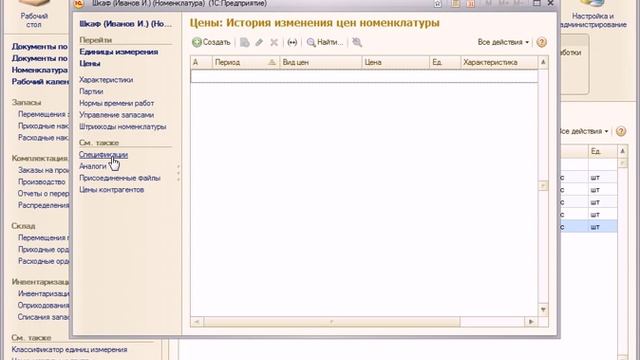Sort by the Период column header
640x360 pixels.
tap(246, 62)
